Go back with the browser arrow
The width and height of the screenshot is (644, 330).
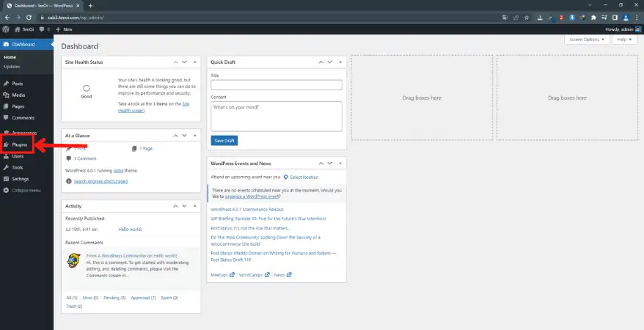coord(7,18)
